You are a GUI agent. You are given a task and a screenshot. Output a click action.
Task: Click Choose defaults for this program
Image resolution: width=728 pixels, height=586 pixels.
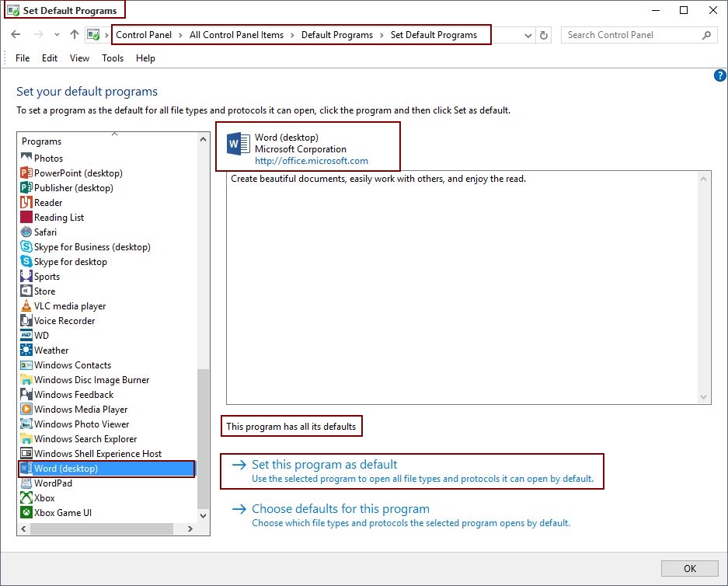click(x=340, y=508)
